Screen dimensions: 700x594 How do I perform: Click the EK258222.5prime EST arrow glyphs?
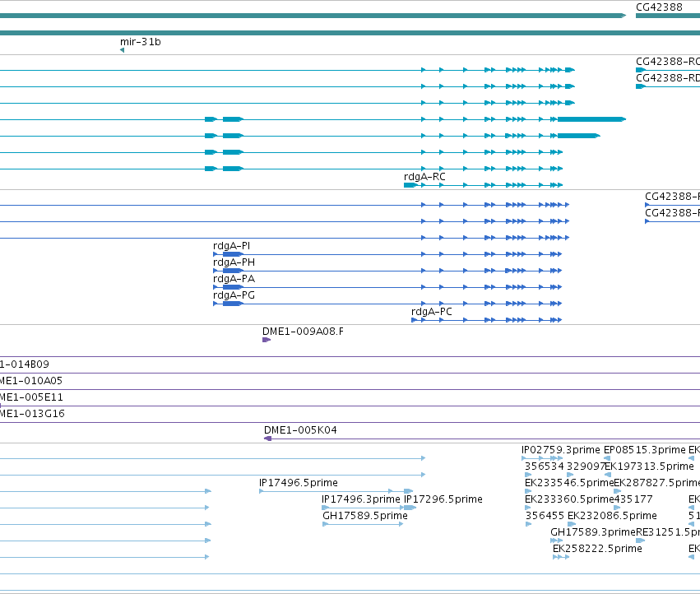pos(561,557)
